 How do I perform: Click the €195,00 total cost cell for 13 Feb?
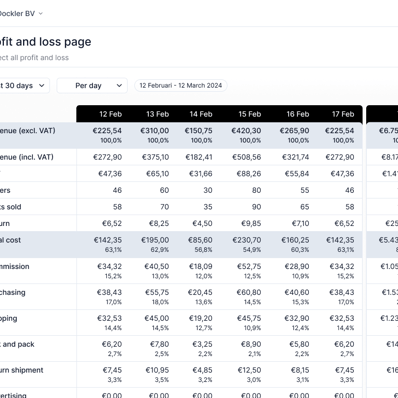[155, 240]
